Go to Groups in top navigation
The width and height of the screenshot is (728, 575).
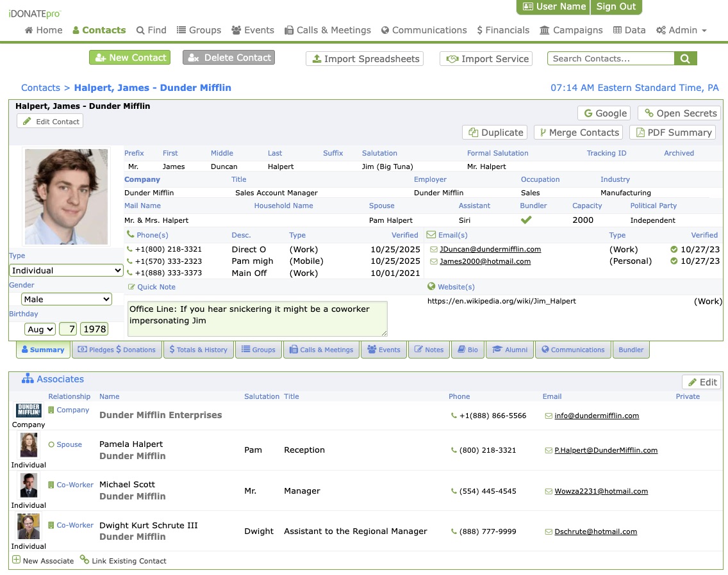pos(199,30)
